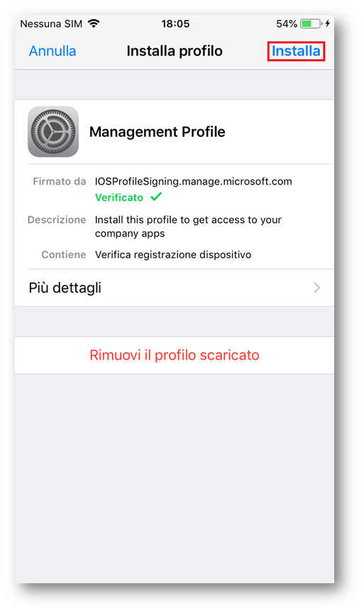
Task: Tap the IOSProfileSigning.manage.microsoft.com signer text
Action: point(194,182)
